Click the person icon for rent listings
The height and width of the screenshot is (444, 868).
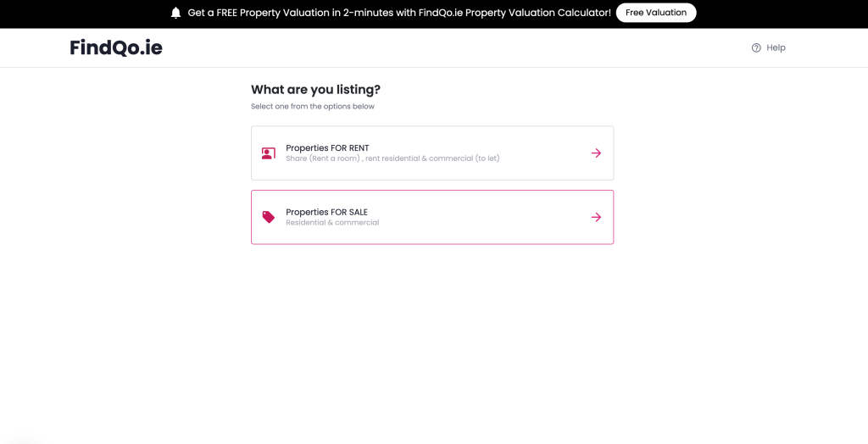(269, 153)
